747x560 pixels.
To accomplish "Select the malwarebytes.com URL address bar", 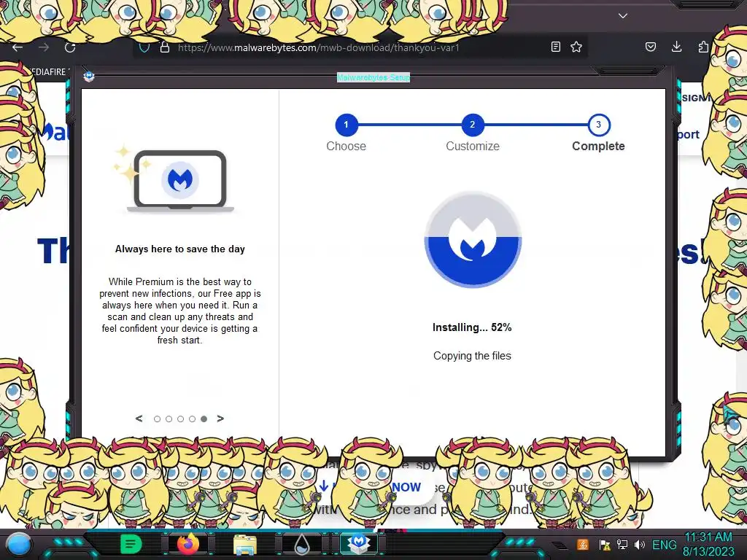I will (x=318, y=47).
